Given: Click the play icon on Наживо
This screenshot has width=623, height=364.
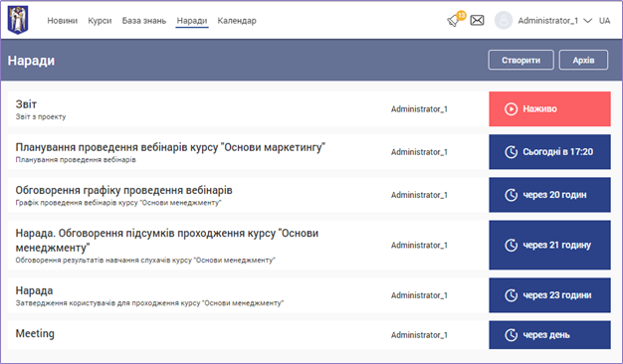Looking at the screenshot, I should pyautogui.click(x=511, y=108).
